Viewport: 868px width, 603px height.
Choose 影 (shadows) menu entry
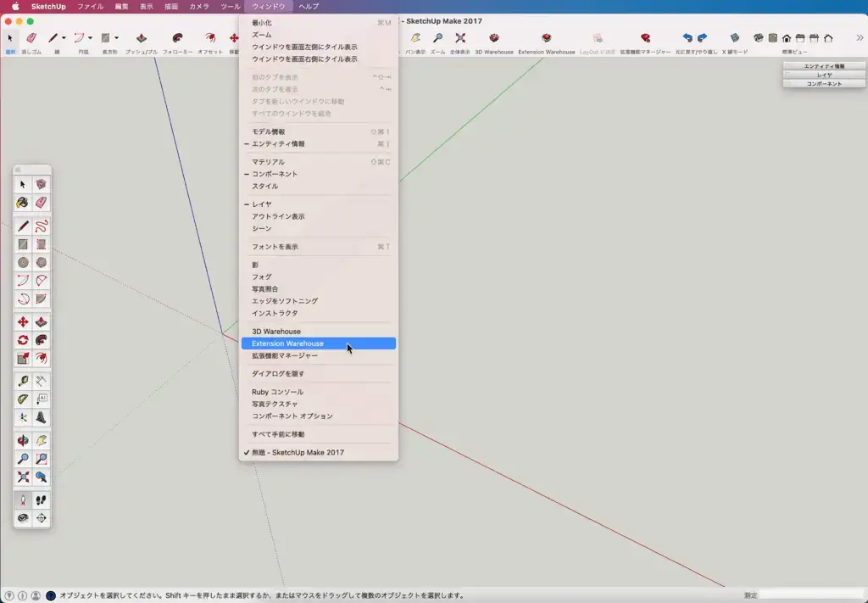point(319,265)
